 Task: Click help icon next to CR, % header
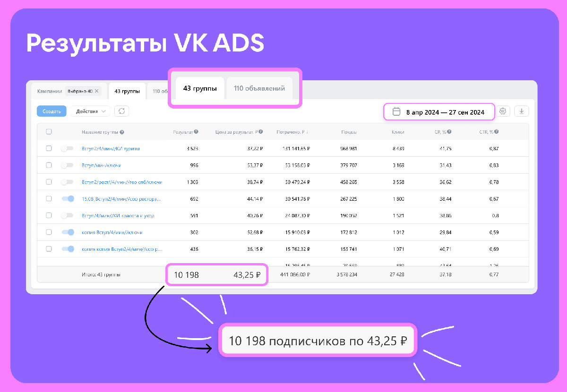point(449,132)
